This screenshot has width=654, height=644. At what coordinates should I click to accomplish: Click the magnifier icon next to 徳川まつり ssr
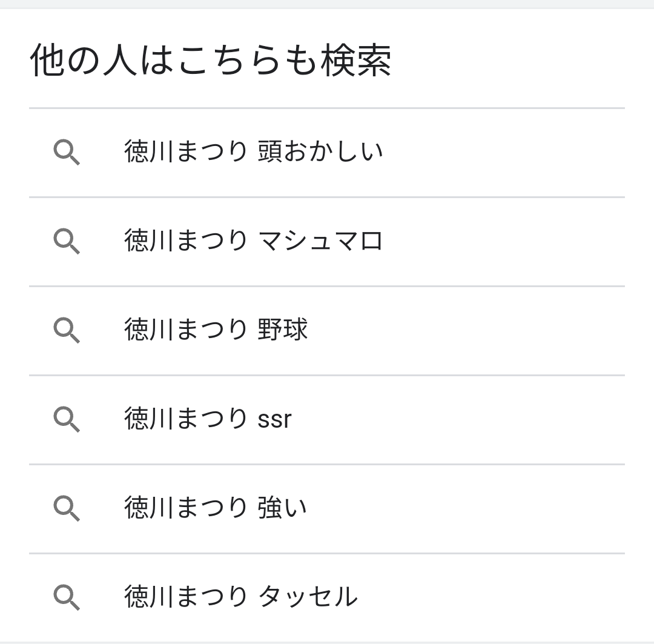click(67, 419)
